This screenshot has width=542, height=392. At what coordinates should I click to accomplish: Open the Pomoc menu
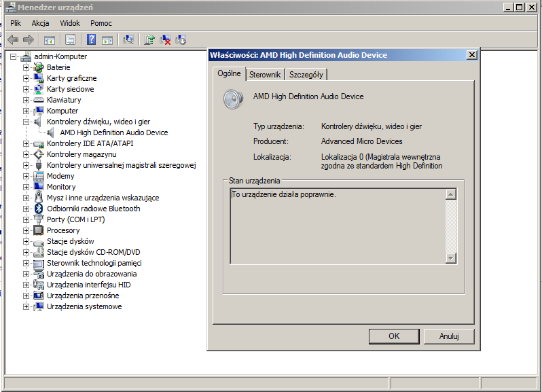(x=101, y=23)
